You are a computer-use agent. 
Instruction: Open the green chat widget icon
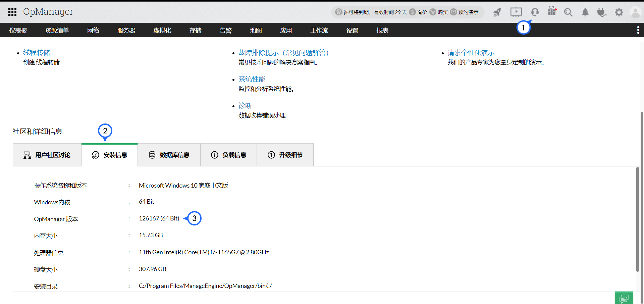[624, 298]
